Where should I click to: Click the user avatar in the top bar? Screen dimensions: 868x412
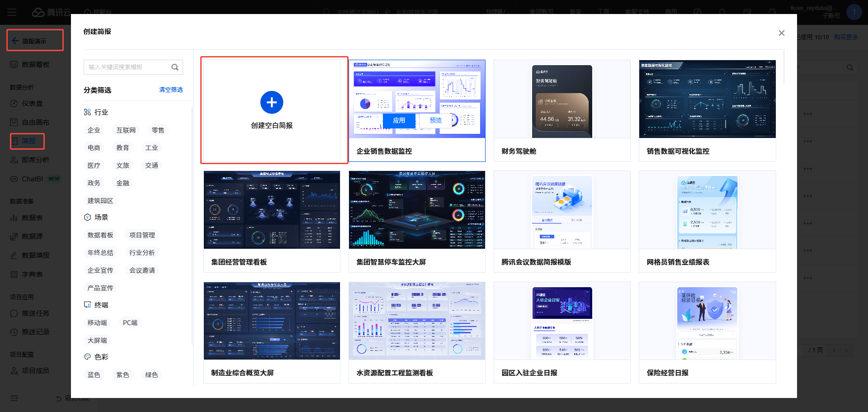click(854, 12)
